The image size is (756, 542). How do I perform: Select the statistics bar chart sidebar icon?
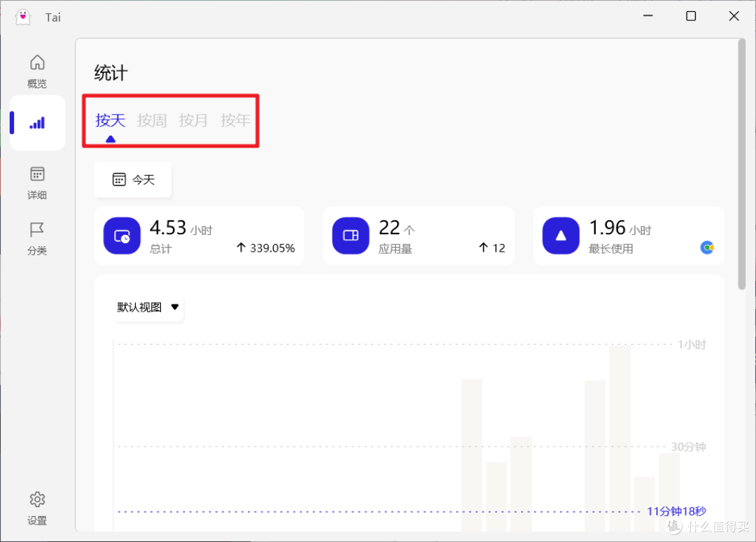[37, 123]
